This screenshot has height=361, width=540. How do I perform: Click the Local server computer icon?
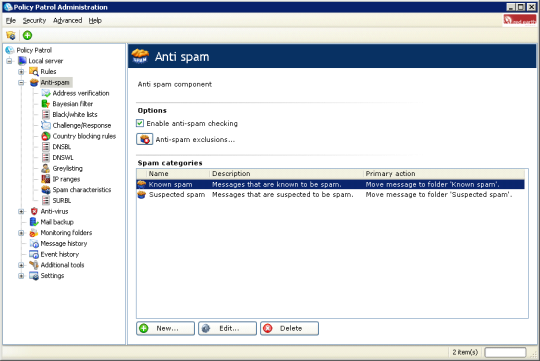[22, 61]
